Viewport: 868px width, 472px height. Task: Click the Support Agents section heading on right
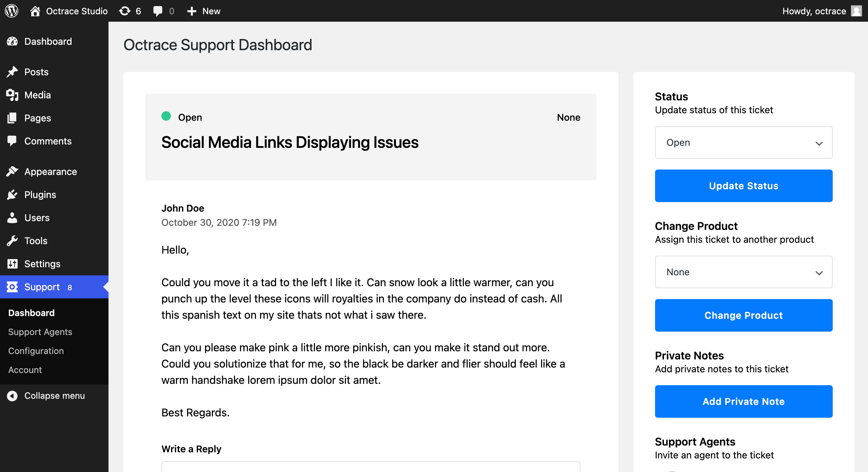click(x=695, y=442)
